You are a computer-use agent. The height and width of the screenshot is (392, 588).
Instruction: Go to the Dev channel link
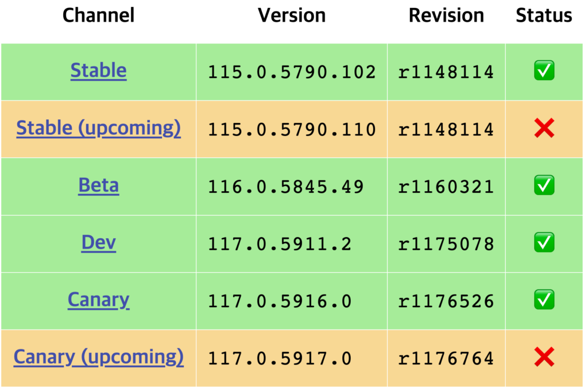click(x=98, y=243)
